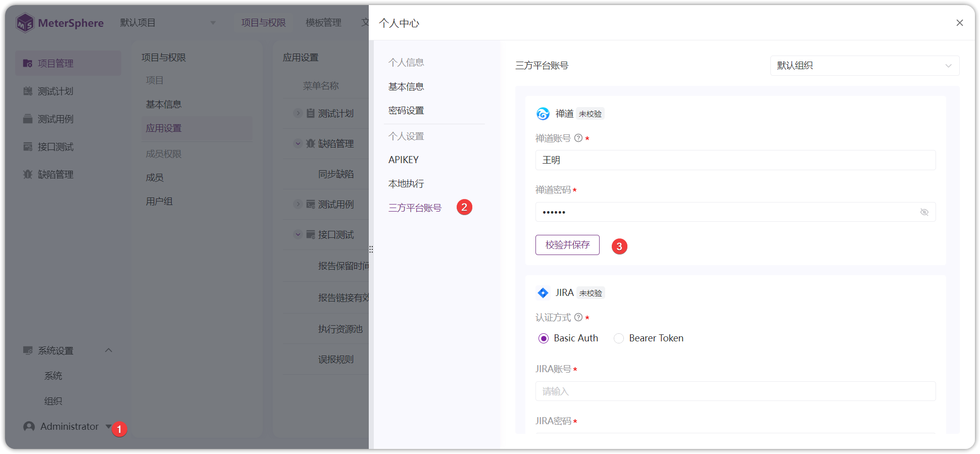Expand the 测试计划 row in 应用设置
The image size is (980, 454).
click(x=298, y=113)
